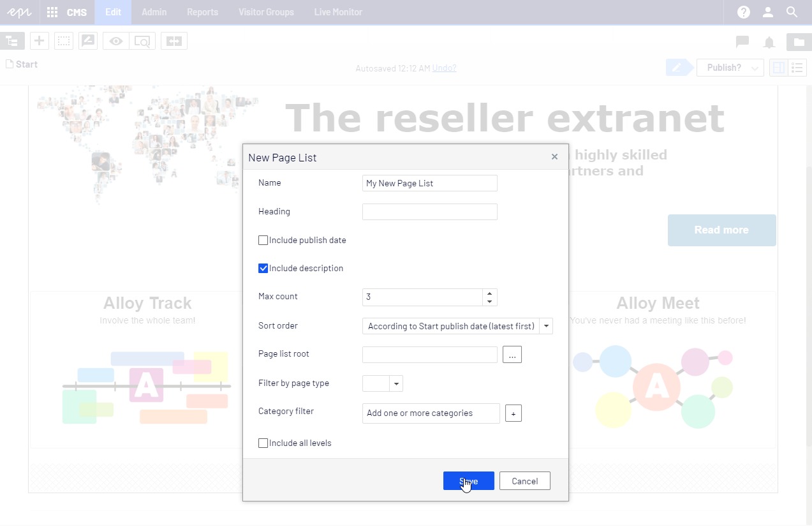812x527 pixels.
Task: Click the plus icon to add content
Action: (40, 41)
